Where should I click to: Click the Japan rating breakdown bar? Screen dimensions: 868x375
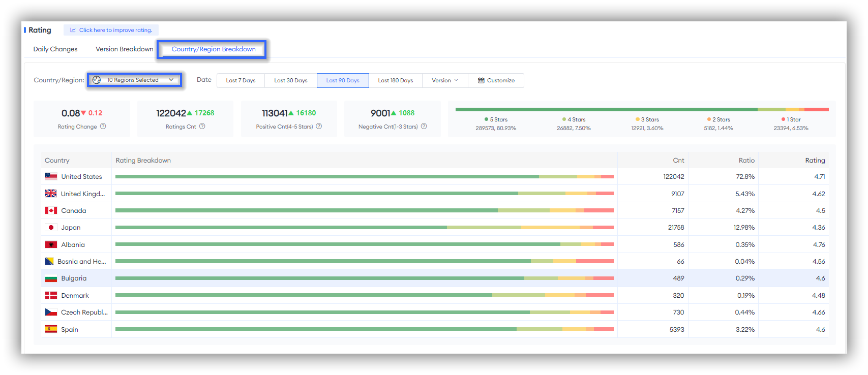click(x=365, y=228)
